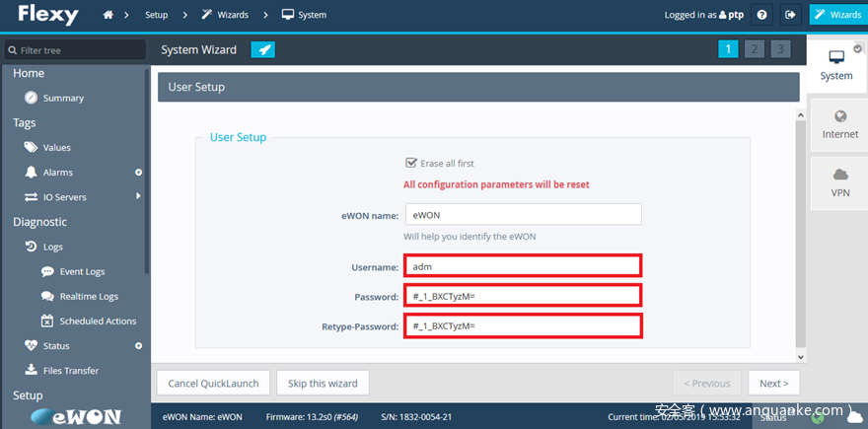
Task: Go to wizard step 2 indicator
Action: point(754,49)
